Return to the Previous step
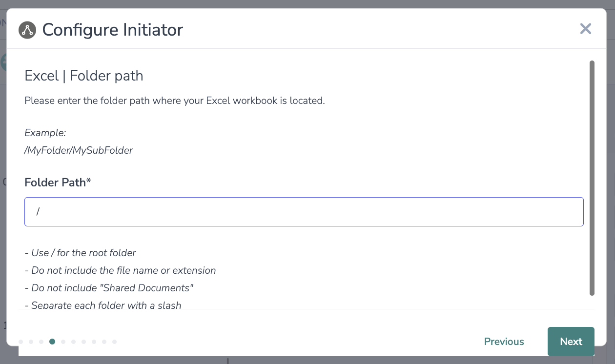Screen dimensions: 615x364 [x=504, y=342]
